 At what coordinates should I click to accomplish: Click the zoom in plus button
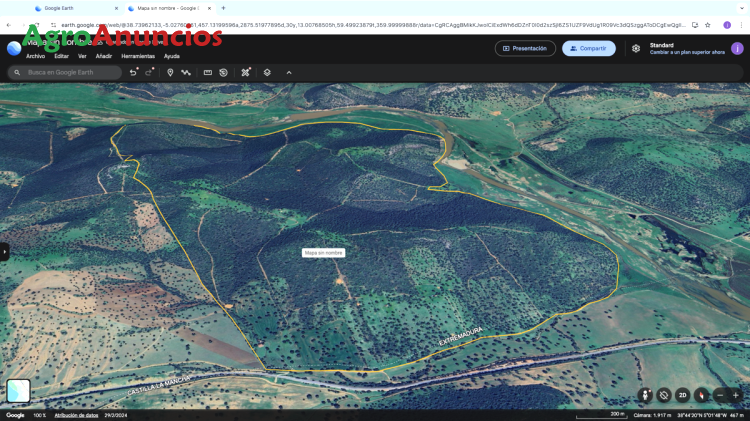(x=736, y=395)
